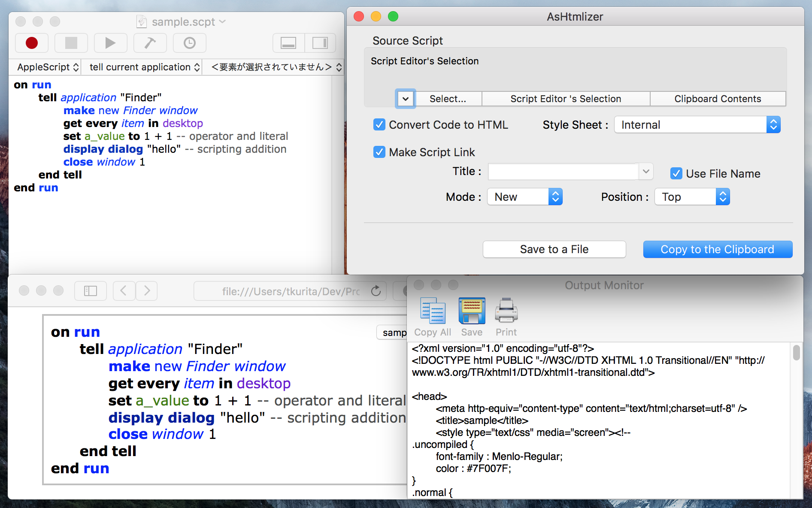
Task: Select the Clipboard Contents source option
Action: pos(718,99)
